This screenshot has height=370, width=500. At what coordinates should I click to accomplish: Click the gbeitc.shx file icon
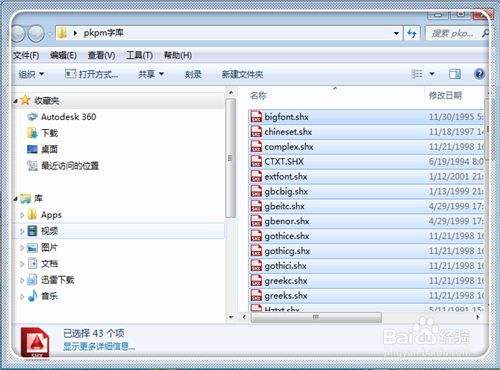[256, 206]
